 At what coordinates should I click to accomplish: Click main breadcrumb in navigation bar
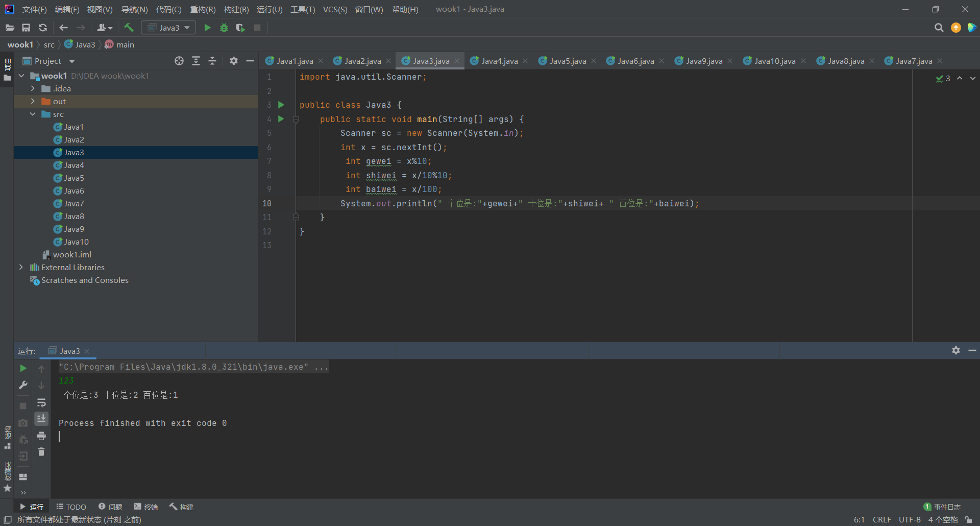click(x=119, y=44)
